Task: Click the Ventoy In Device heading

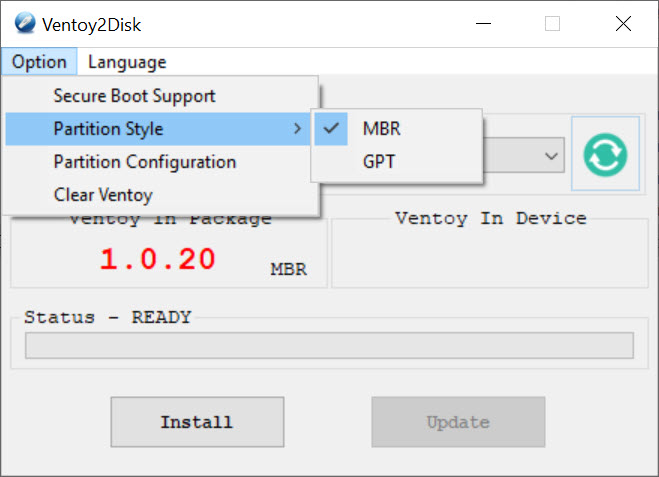Action: pos(490,218)
